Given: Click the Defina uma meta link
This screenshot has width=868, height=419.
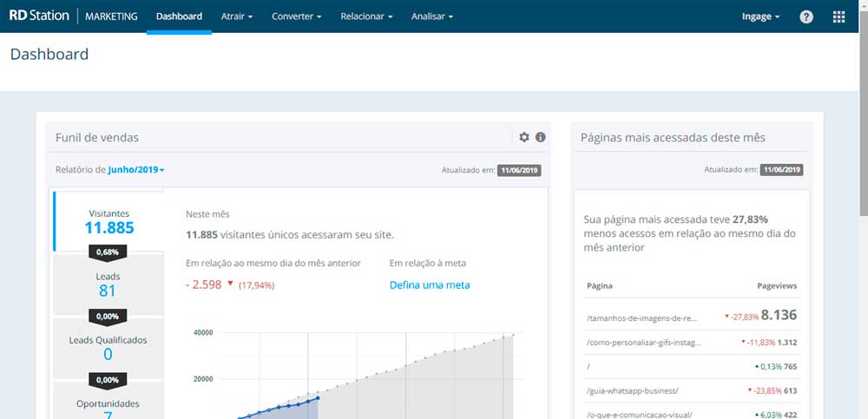Looking at the screenshot, I should coord(430,285).
